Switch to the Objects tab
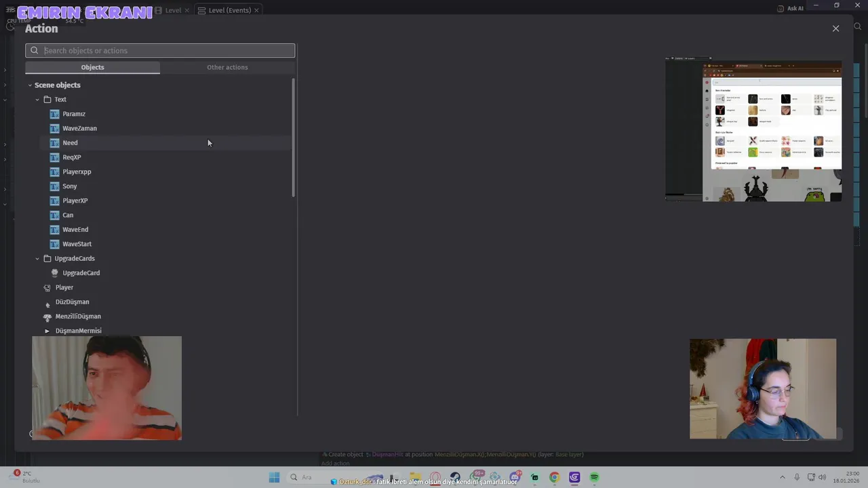The height and width of the screenshot is (488, 868). point(93,67)
